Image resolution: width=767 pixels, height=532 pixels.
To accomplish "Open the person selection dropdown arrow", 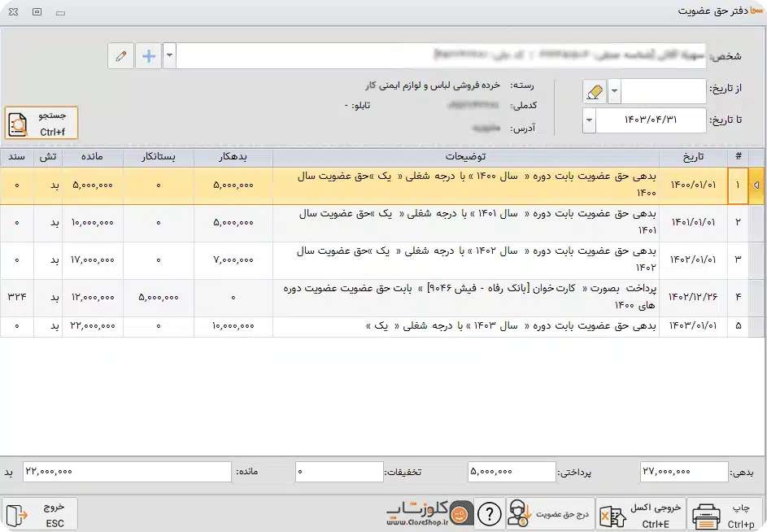I will click(x=169, y=56).
